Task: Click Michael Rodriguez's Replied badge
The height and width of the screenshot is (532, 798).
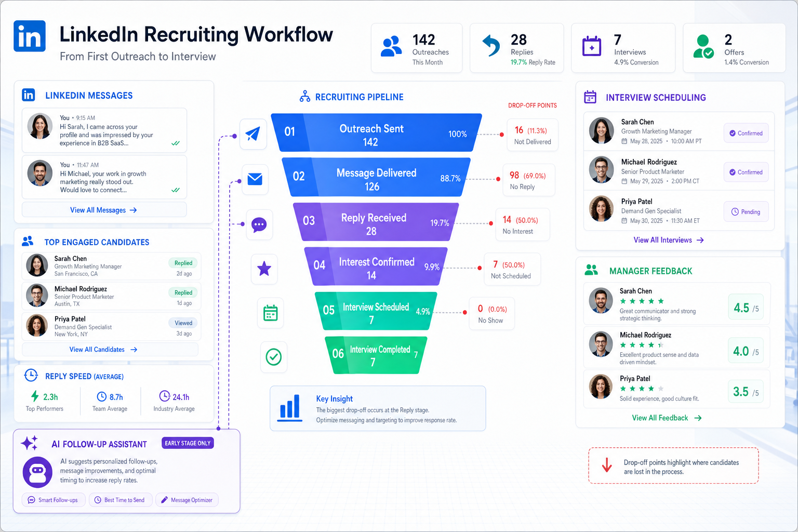Action: (183, 292)
